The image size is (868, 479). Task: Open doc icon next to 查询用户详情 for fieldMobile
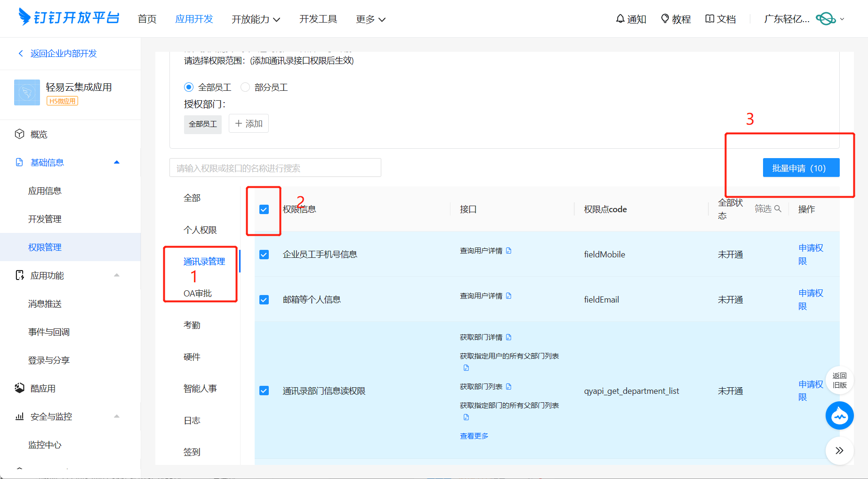click(509, 251)
